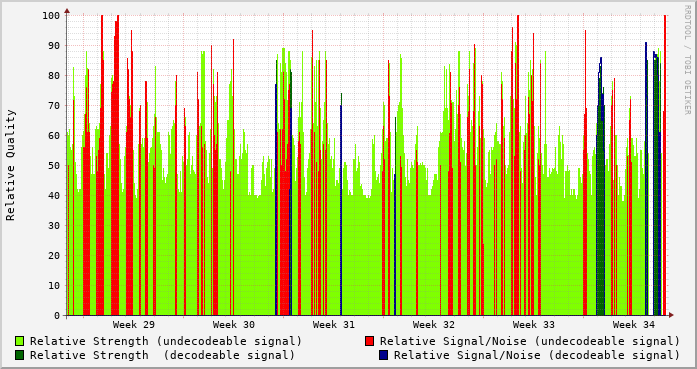Click the RRDTOOL / TOBI OETIKER watermark
Viewport: 697px width, 369px height.
pyautogui.click(x=687, y=60)
